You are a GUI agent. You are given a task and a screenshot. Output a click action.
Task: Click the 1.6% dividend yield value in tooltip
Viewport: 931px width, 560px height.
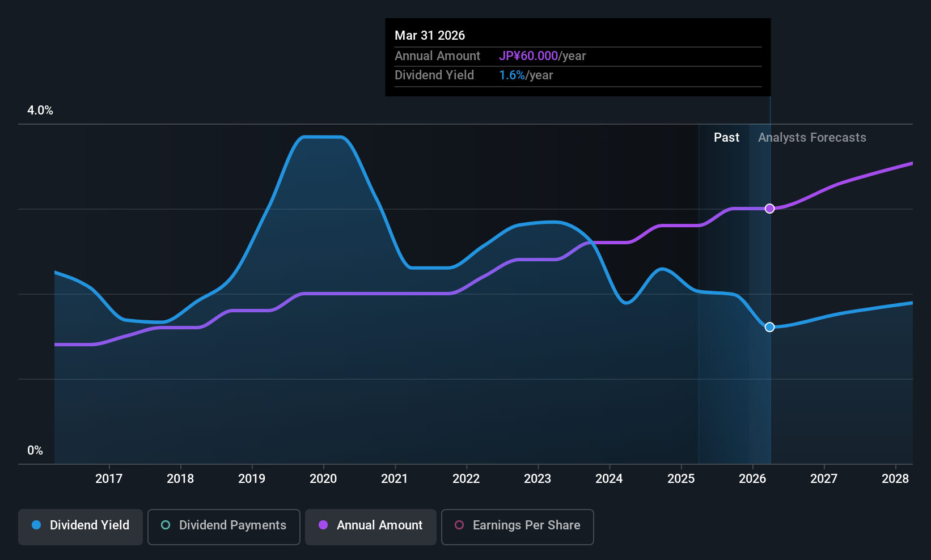512,75
